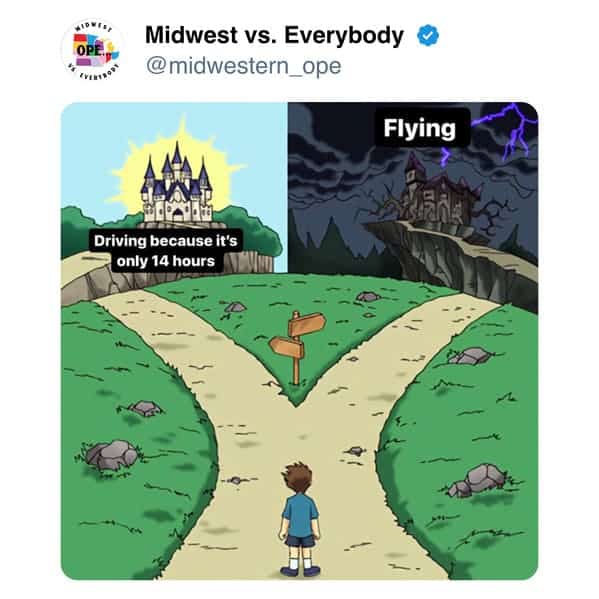Image resolution: width=599 pixels, height=599 pixels.
Task: Click the boy in the blue shirt
Action: click(300, 519)
